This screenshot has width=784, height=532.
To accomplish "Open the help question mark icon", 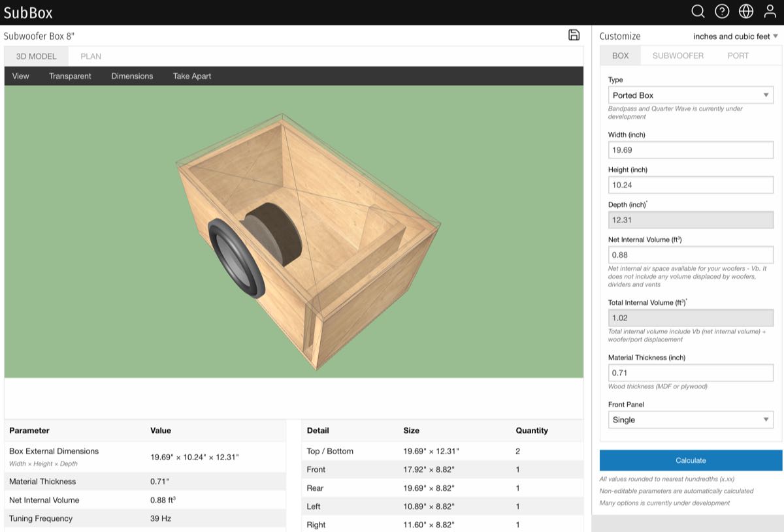I will point(722,12).
